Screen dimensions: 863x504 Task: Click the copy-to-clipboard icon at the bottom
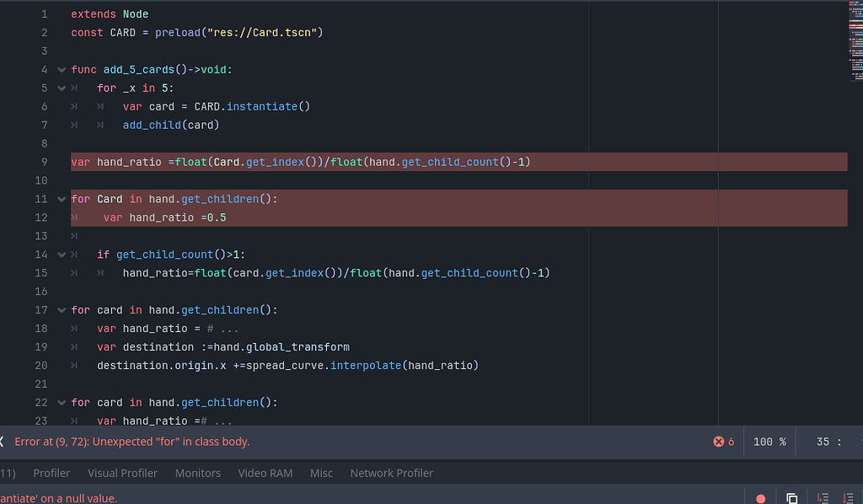[x=790, y=497]
